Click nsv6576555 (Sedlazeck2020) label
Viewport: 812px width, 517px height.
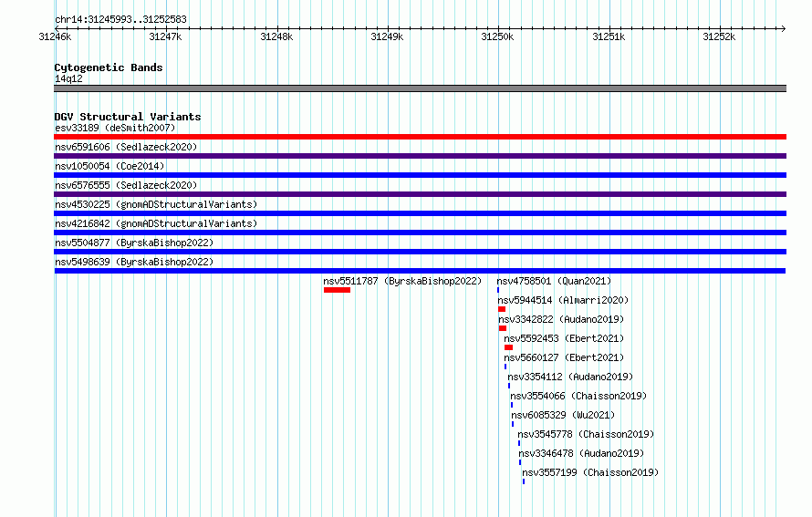click(126, 185)
